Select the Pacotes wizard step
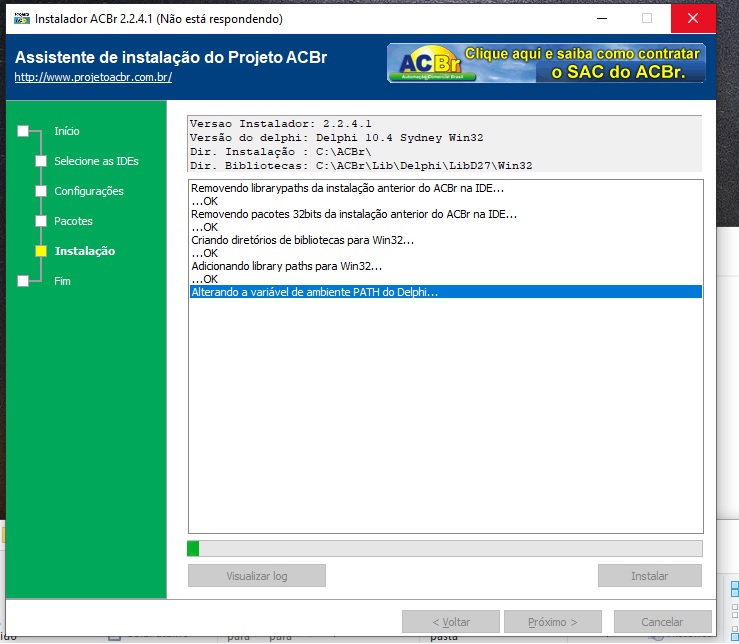Viewport: 739px width, 644px height. click(73, 221)
